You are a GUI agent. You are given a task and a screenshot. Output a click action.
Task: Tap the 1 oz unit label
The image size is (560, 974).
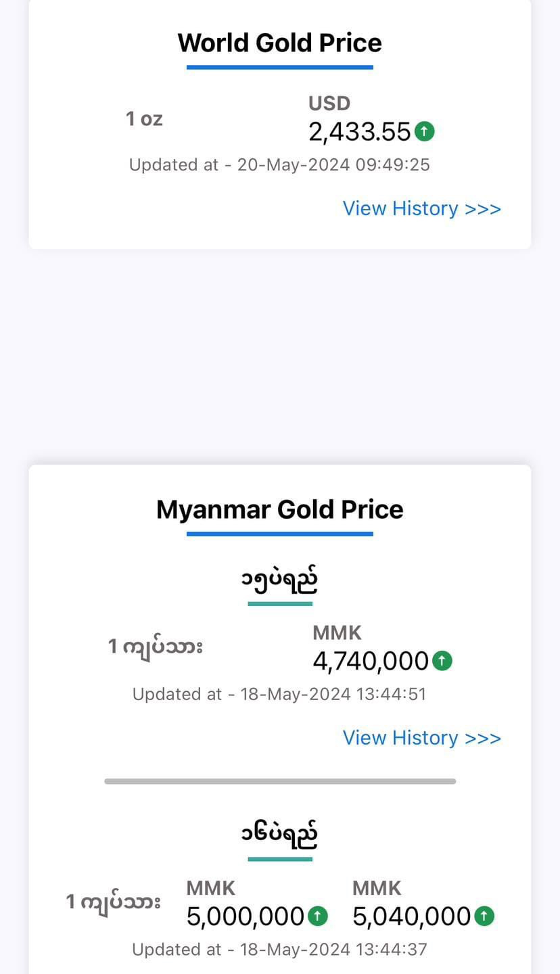(x=144, y=119)
